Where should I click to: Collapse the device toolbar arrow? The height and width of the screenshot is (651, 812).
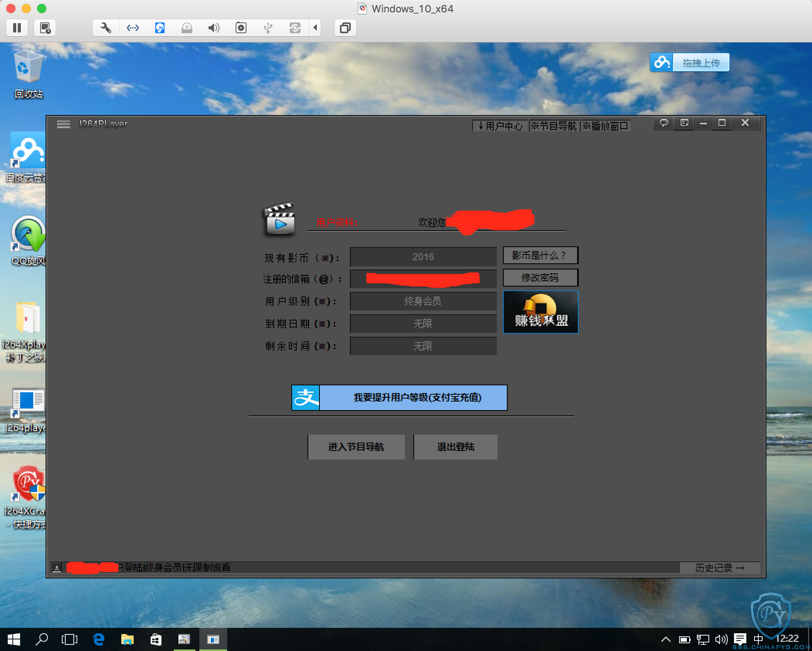click(x=315, y=28)
